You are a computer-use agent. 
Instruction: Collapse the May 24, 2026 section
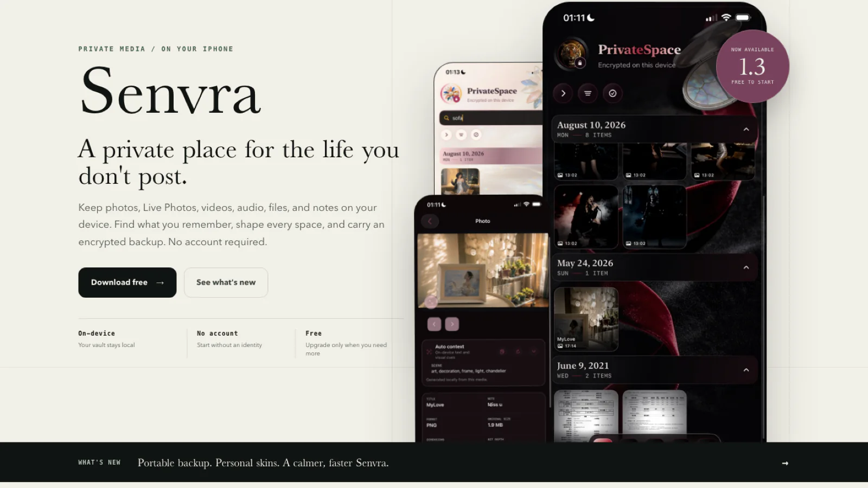click(x=746, y=267)
